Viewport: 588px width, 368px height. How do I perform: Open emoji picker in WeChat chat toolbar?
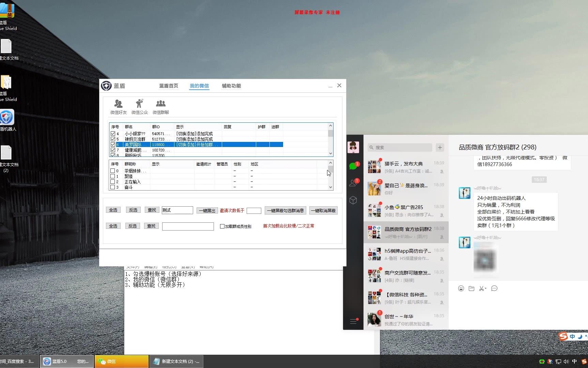pos(461,289)
